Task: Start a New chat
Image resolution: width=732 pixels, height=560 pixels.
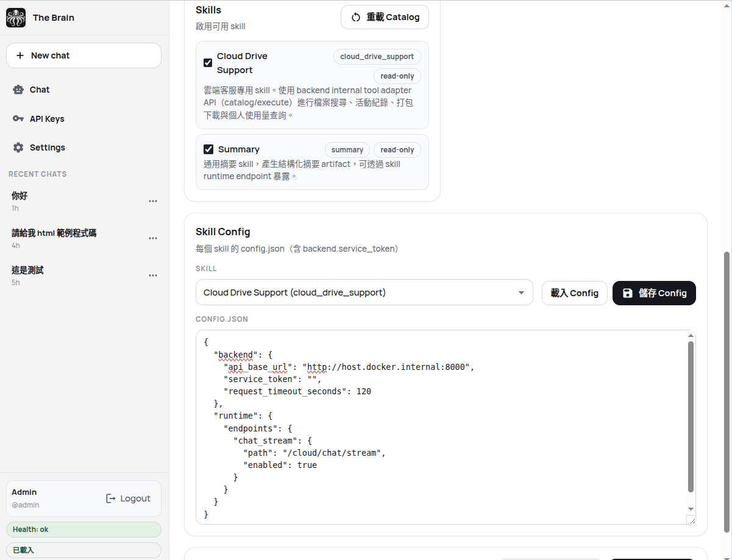Action: point(84,55)
